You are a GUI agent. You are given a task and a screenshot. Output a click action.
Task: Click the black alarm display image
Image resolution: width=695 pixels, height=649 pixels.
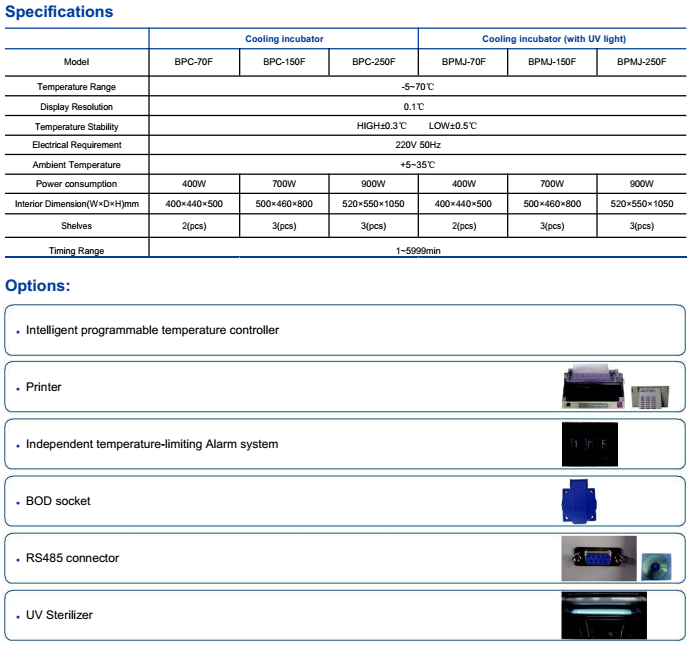click(590, 444)
